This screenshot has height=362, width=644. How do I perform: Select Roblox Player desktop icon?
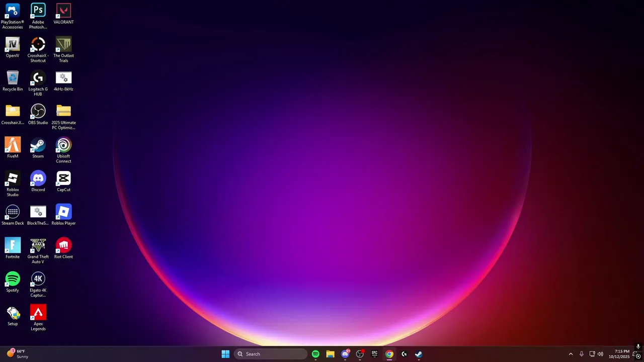[63, 215]
